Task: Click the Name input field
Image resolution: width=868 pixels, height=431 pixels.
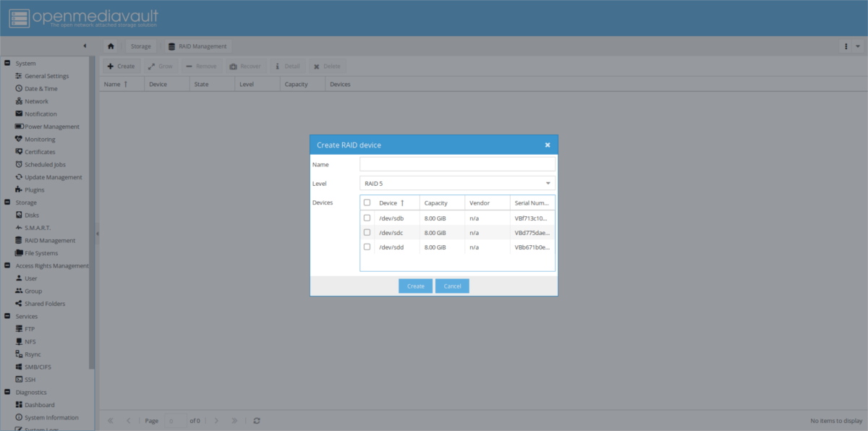Action: pyautogui.click(x=457, y=164)
